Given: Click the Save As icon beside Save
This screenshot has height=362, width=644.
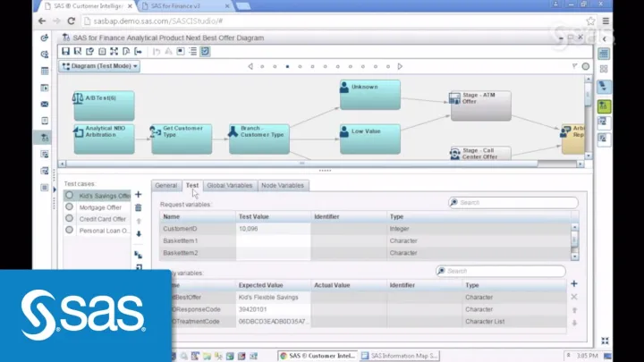Looking at the screenshot, I should 78,51.
